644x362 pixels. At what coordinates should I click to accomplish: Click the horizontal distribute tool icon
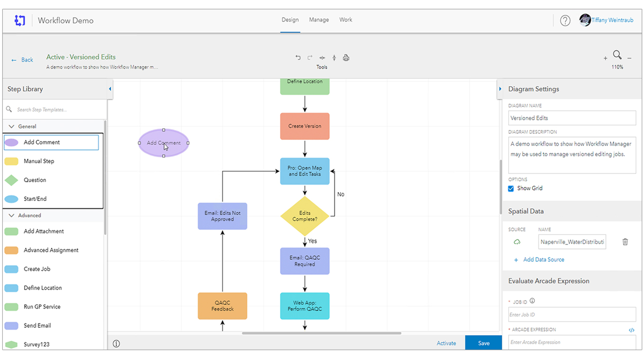(322, 58)
